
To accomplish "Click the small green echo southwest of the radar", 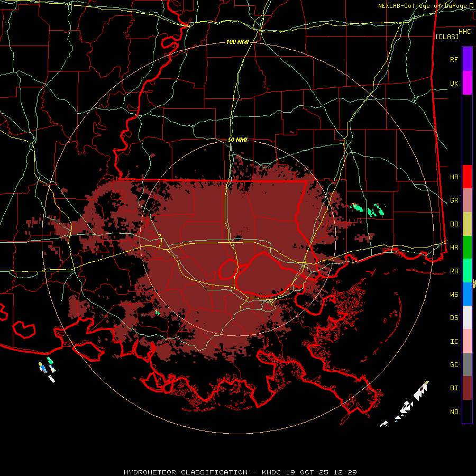I will pos(157,312).
